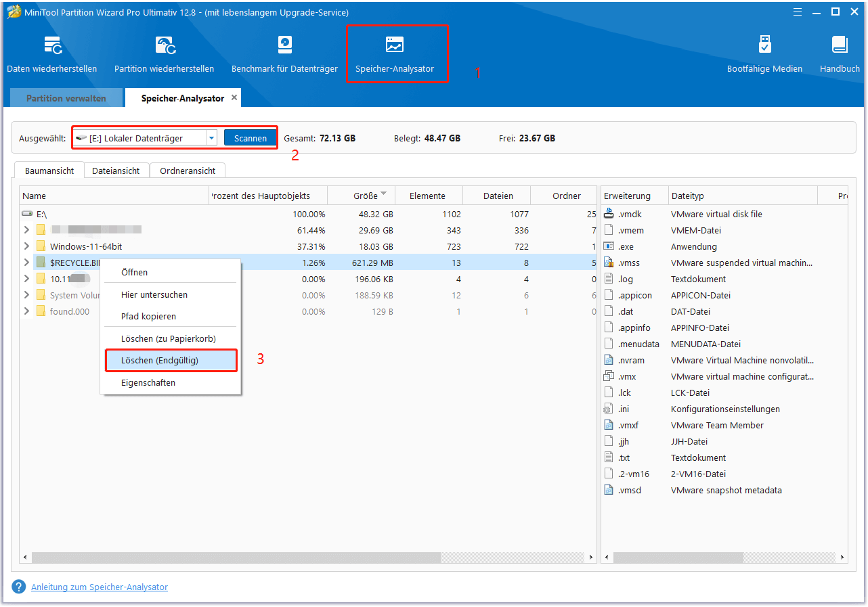Open Speicher-Analysator tool
868x607 pixels.
(395, 54)
